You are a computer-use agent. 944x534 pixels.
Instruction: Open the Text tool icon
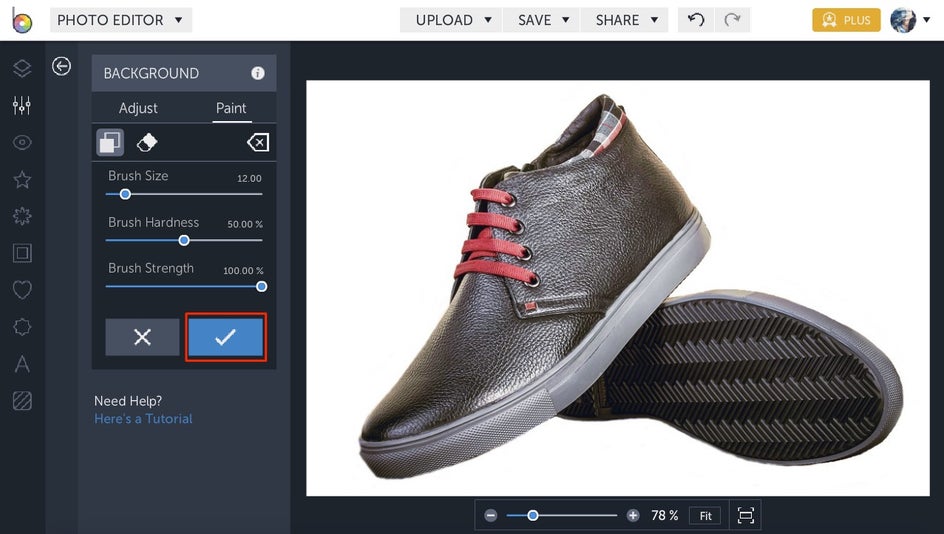[22, 364]
